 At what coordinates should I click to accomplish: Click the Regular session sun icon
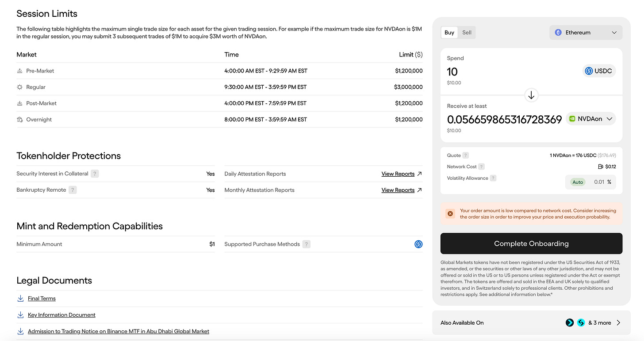point(19,87)
